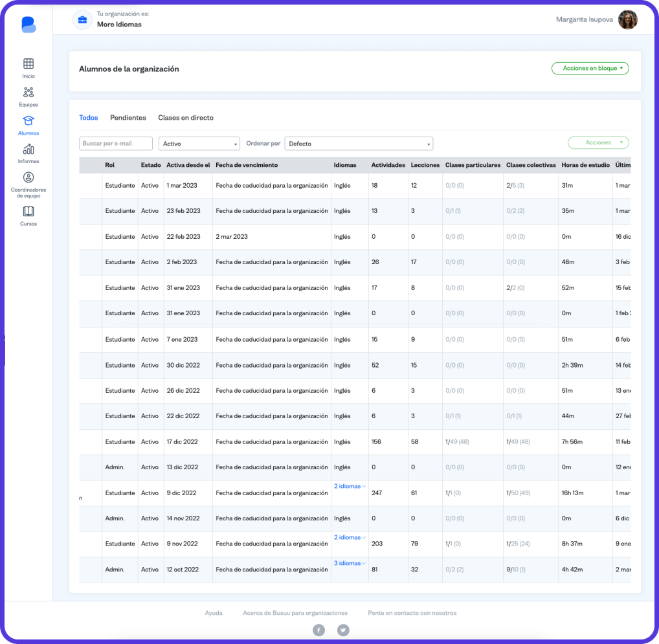
Task: Switch to the Todos tab
Action: click(88, 118)
